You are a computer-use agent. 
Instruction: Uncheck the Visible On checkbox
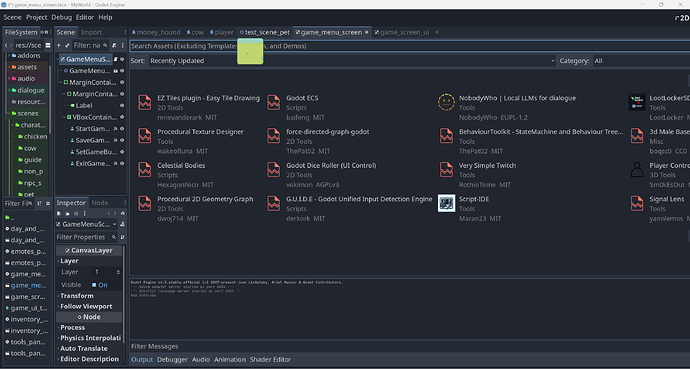(x=94, y=285)
